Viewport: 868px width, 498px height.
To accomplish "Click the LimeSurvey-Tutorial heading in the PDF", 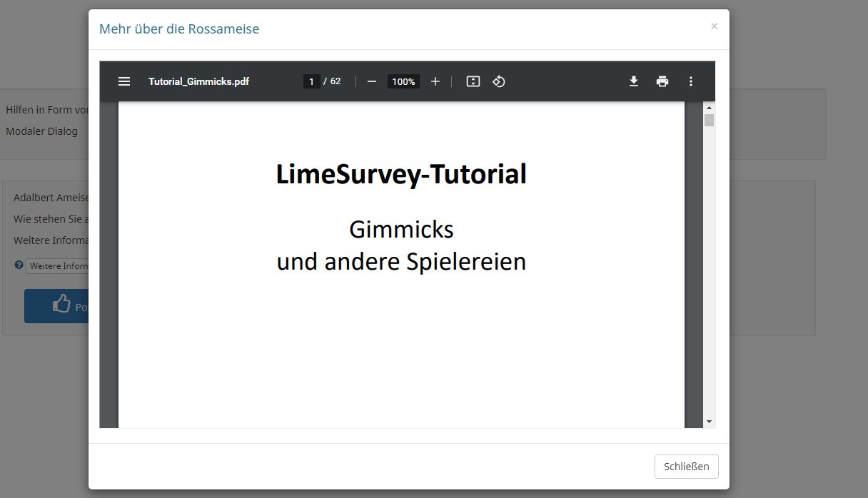I will click(401, 174).
